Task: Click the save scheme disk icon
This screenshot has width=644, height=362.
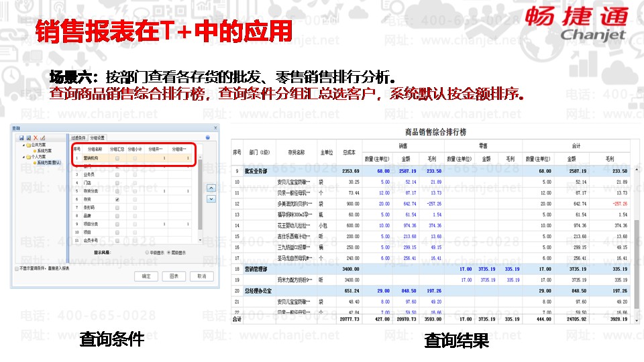Action: [21, 138]
